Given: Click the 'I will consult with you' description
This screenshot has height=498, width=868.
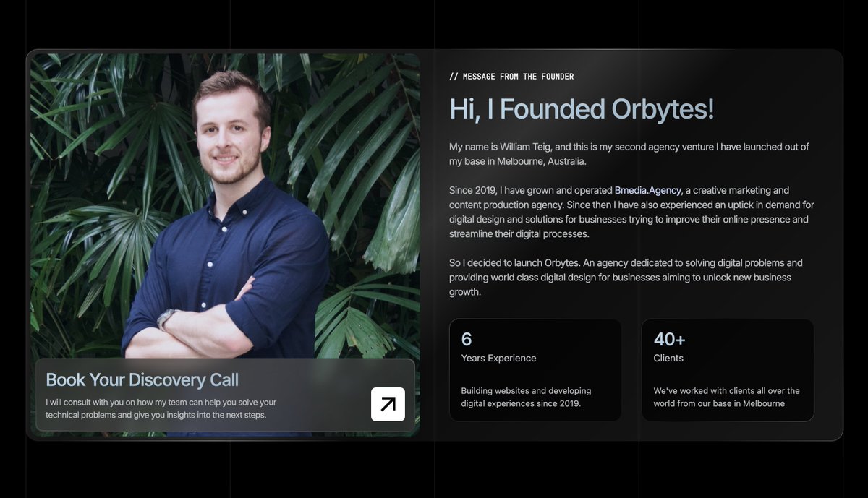Looking at the screenshot, I should click(x=161, y=408).
